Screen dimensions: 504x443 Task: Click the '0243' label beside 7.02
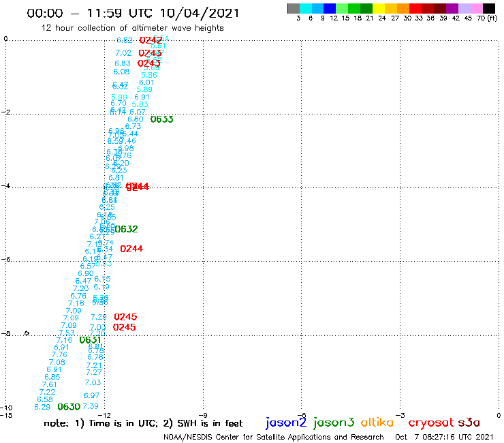150,53
